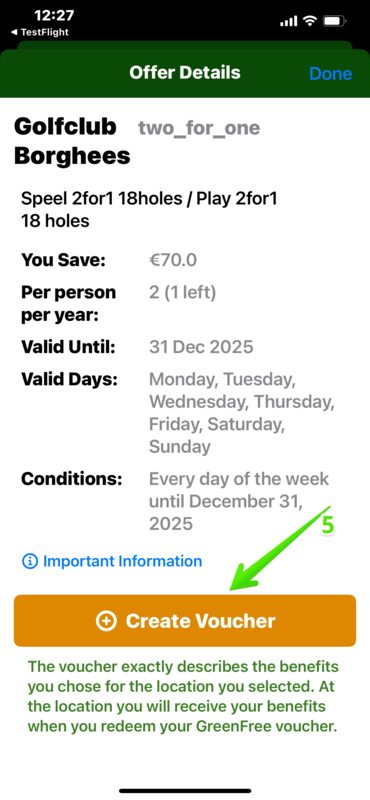This screenshot has height=800, width=370.
Task: Tap the green voucher explanation text
Action: click(183, 696)
